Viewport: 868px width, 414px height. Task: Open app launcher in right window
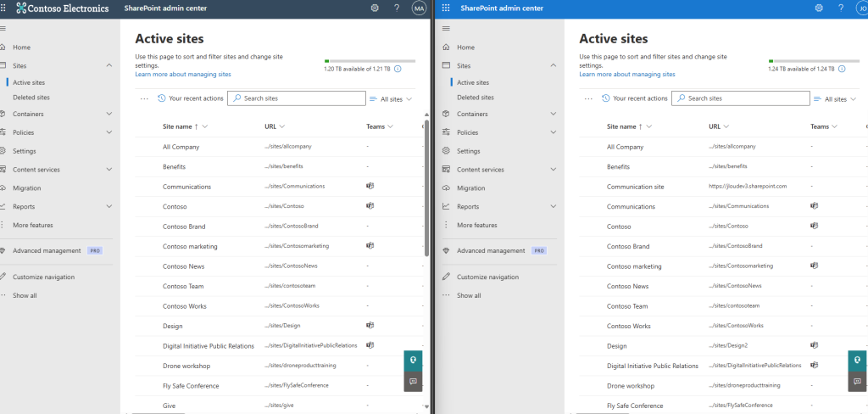click(x=446, y=8)
